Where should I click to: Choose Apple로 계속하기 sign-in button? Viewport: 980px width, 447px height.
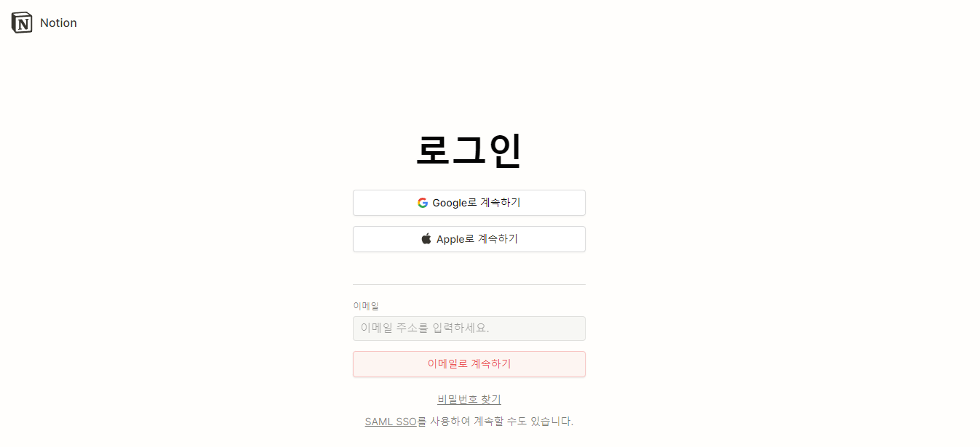click(x=469, y=239)
